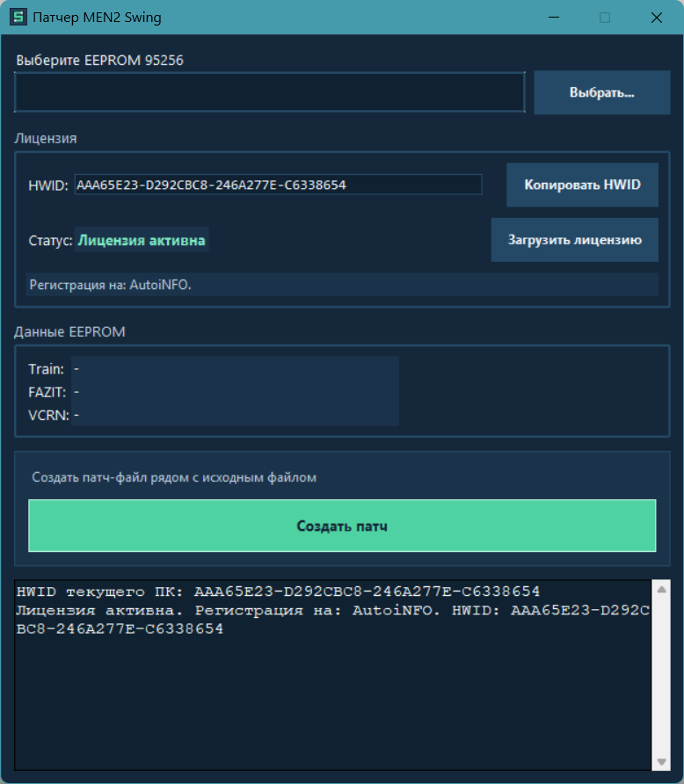Click the Загрузить лицензию button
Viewport: 684px width, 784px height.
574,240
